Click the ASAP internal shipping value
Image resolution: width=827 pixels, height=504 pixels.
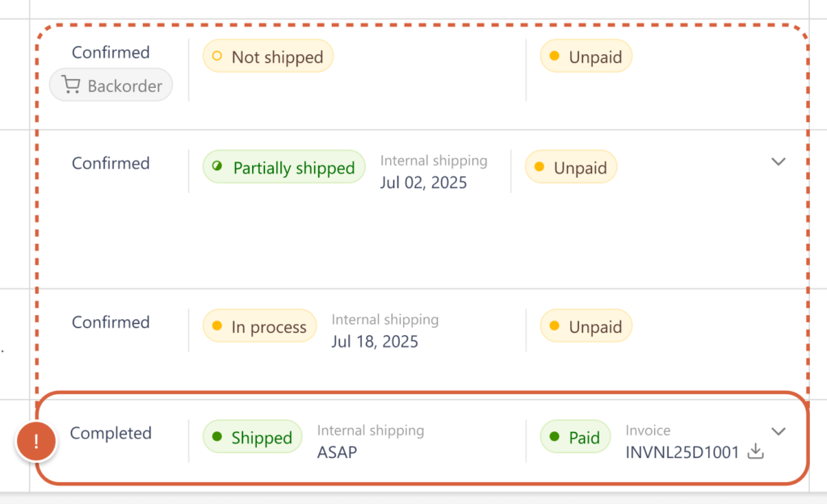click(337, 452)
